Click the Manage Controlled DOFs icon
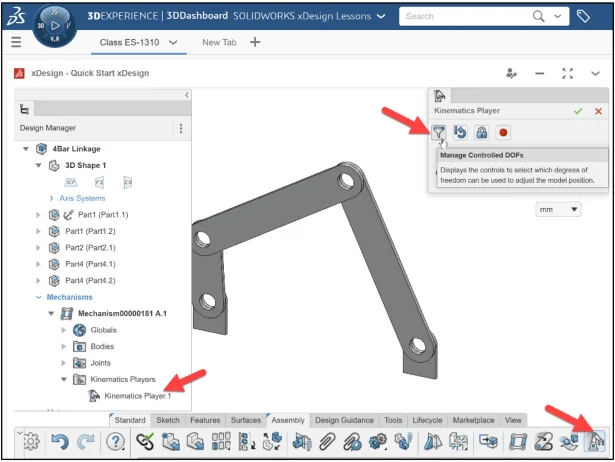615x462 pixels. click(438, 132)
